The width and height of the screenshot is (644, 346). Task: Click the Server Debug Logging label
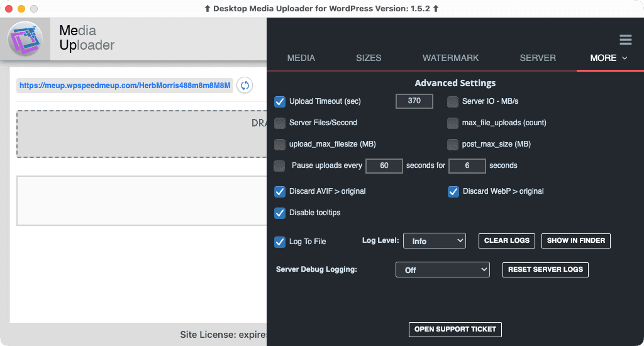point(317,269)
